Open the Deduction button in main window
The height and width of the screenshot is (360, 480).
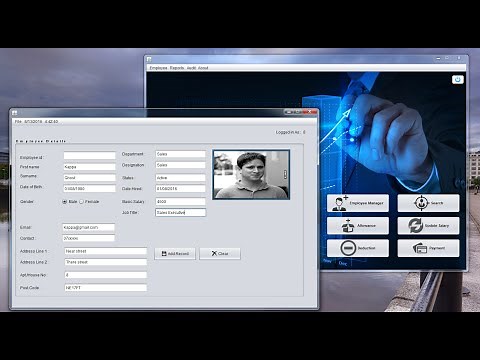(358, 248)
